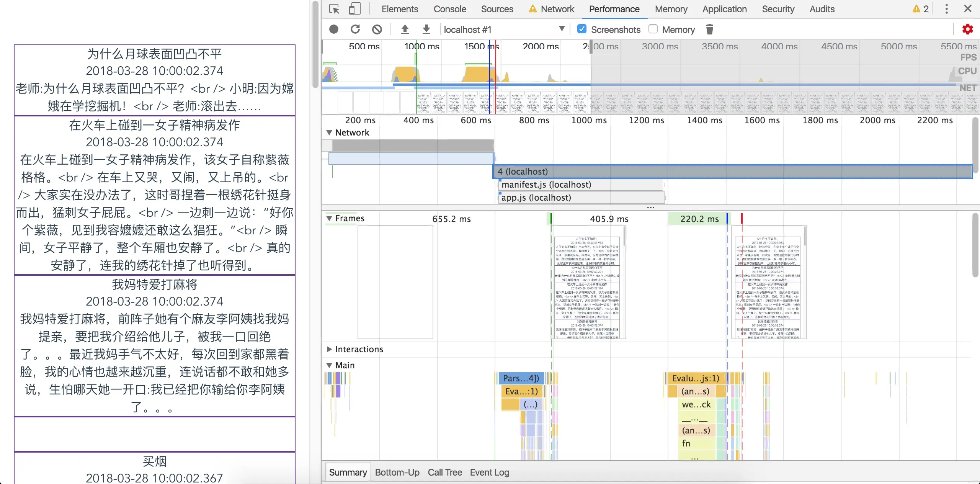Screen dimensions: 980x484
Task: Open DevTools three-dot customize menu
Action: click(946, 9)
